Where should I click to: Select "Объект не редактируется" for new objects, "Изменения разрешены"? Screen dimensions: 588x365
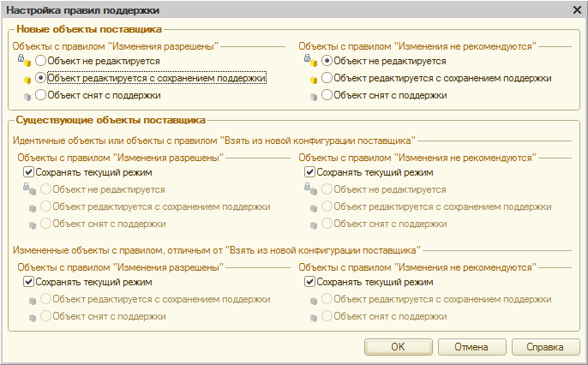click(41, 62)
